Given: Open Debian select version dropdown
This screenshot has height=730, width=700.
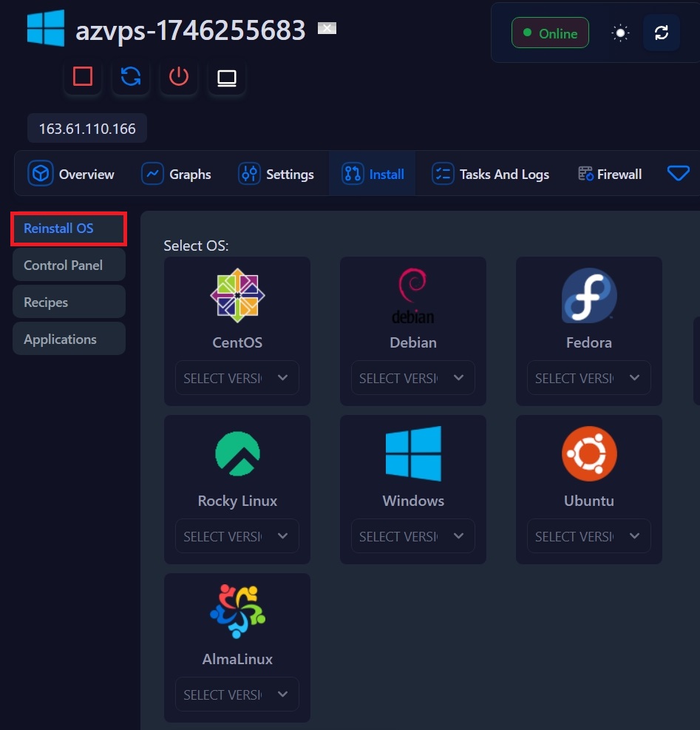Looking at the screenshot, I should [412, 378].
